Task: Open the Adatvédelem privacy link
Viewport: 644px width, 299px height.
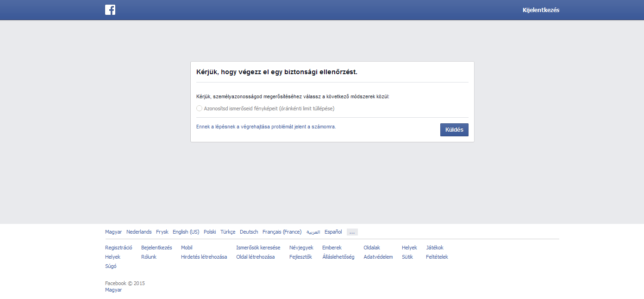Action: tap(378, 257)
